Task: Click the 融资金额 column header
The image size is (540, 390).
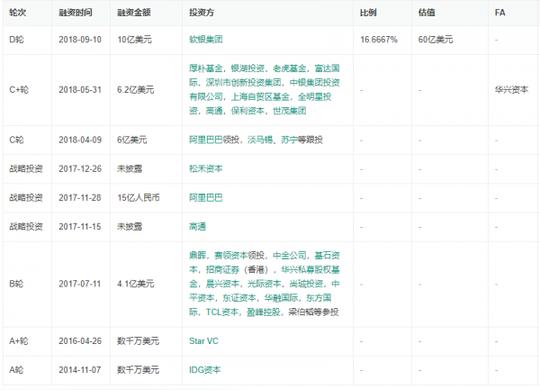Action: 134,12
